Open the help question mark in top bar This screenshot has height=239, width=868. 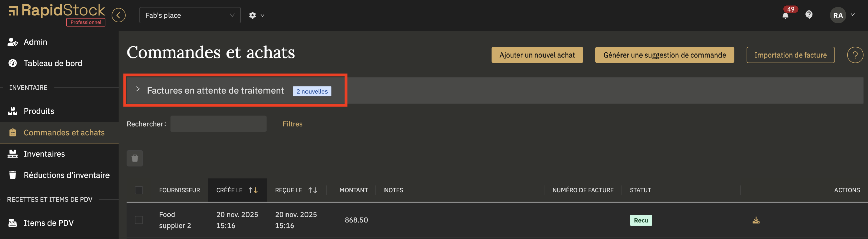pos(809,15)
